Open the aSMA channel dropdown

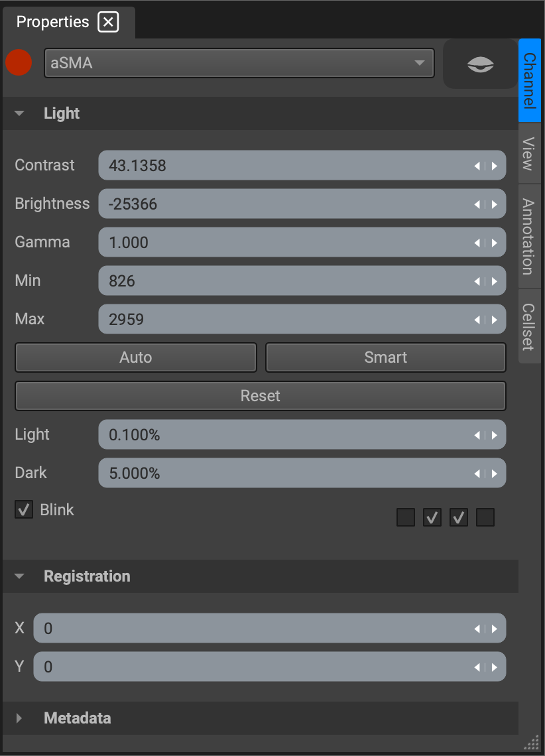tap(239, 63)
